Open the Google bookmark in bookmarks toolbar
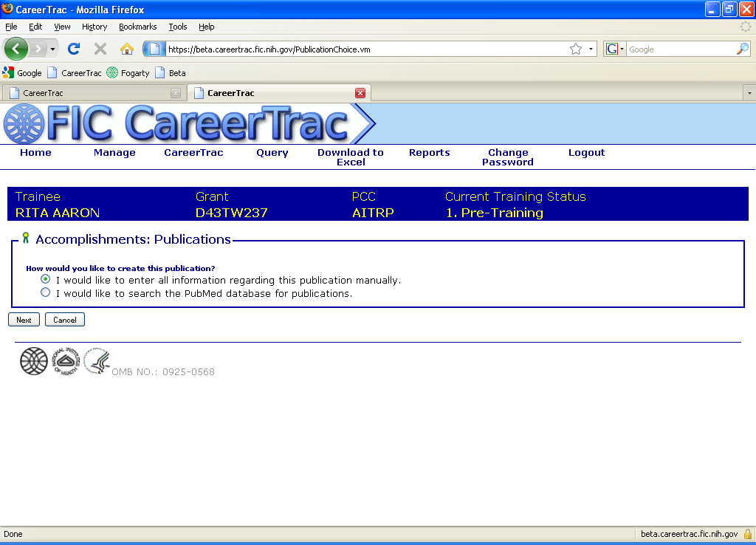Image resolution: width=756 pixels, height=545 pixels. pyautogui.click(x=22, y=73)
